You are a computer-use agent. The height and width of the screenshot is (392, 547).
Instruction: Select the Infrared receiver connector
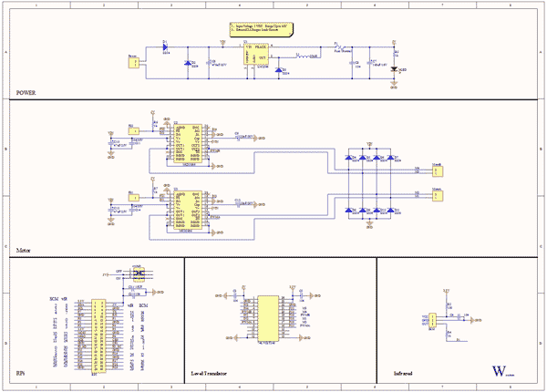coord(437,321)
